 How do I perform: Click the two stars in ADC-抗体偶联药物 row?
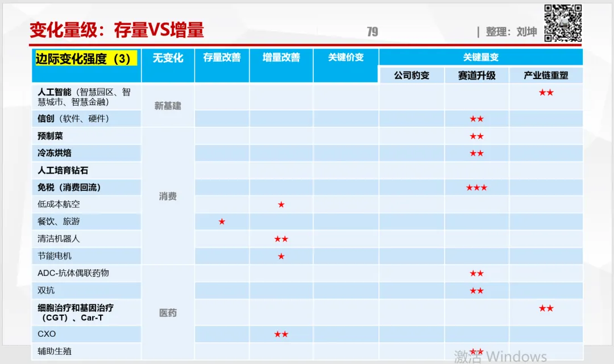click(x=476, y=273)
